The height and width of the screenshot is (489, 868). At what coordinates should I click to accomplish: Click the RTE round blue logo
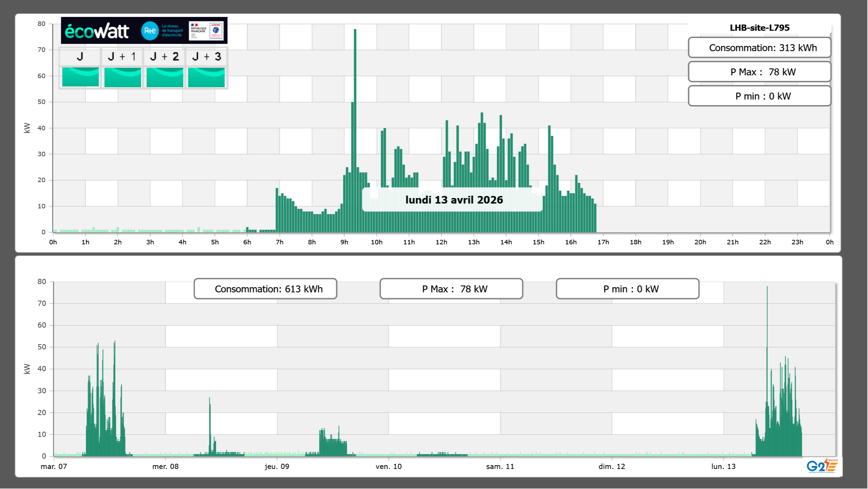click(150, 31)
